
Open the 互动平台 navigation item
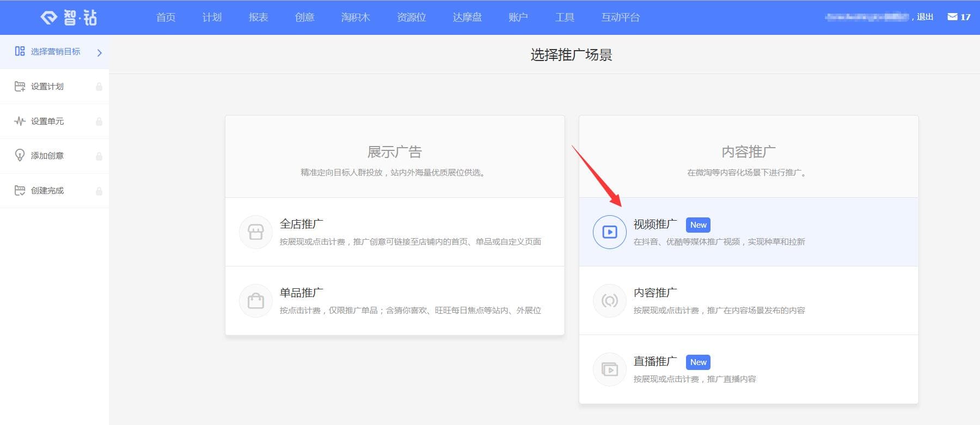tap(620, 17)
